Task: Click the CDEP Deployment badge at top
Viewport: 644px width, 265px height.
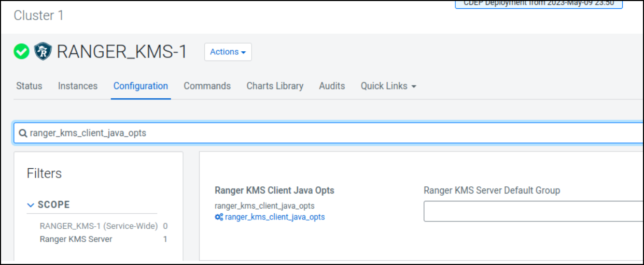Action: tap(538, 4)
